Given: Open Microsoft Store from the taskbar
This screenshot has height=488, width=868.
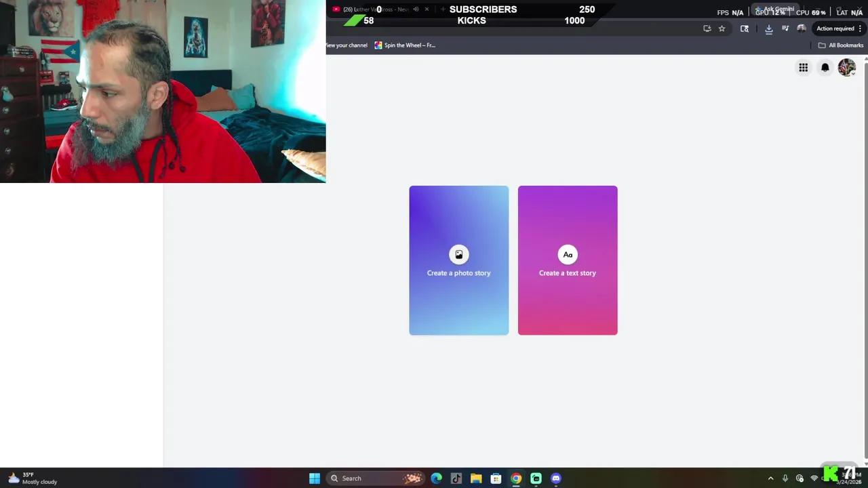Looking at the screenshot, I should (496, 479).
